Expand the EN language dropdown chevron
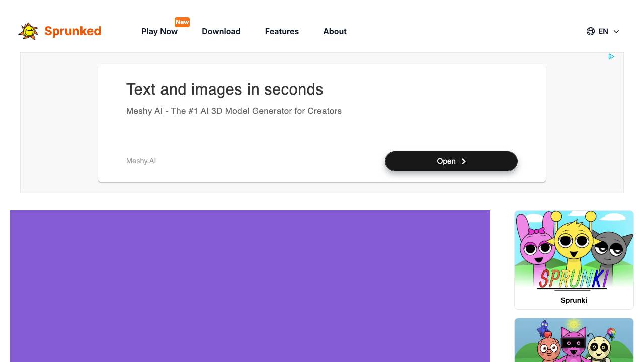 (616, 31)
